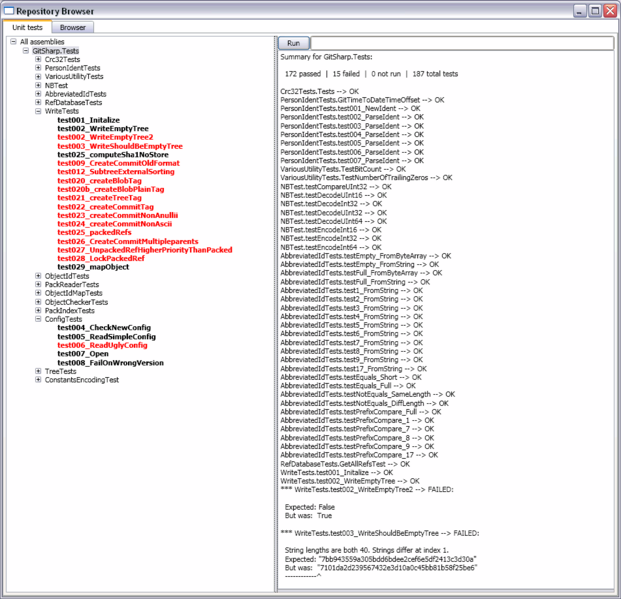Screen dimensions: 621x599
Task: Select test025_packedRefs item
Action: pos(94,232)
